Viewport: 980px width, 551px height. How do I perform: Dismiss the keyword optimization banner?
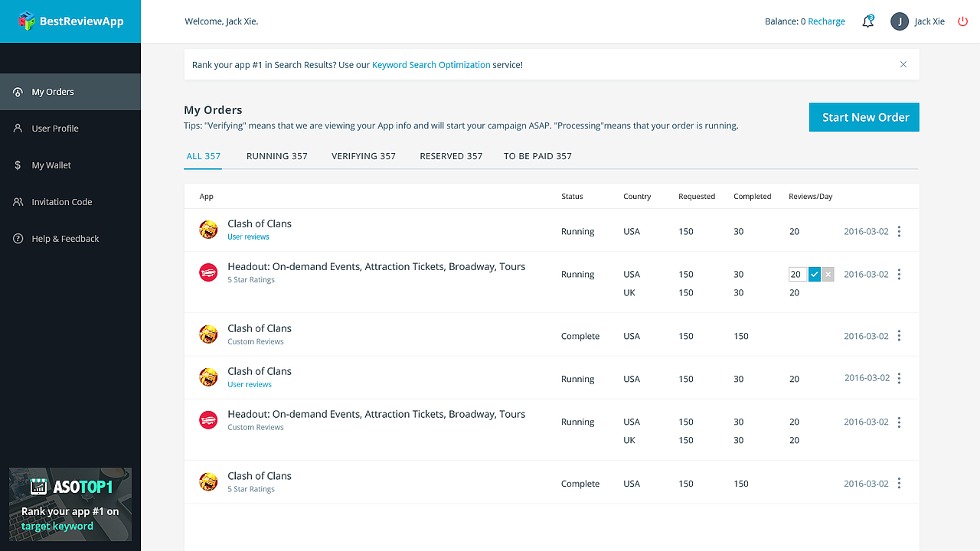tap(903, 64)
